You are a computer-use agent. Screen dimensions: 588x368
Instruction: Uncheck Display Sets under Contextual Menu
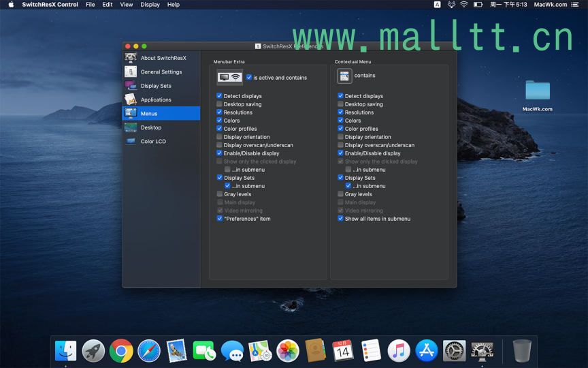point(340,177)
